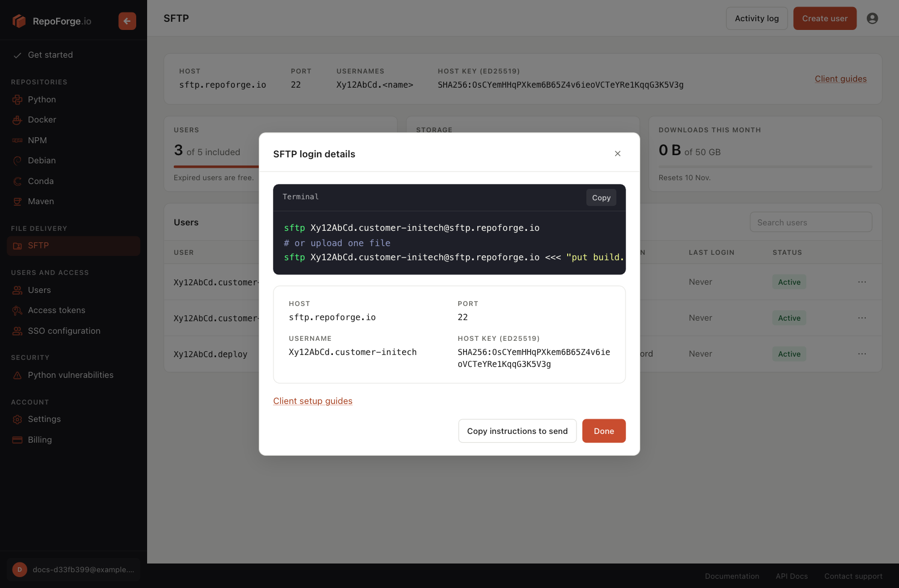Click port value 22 in dialog

tap(463, 317)
